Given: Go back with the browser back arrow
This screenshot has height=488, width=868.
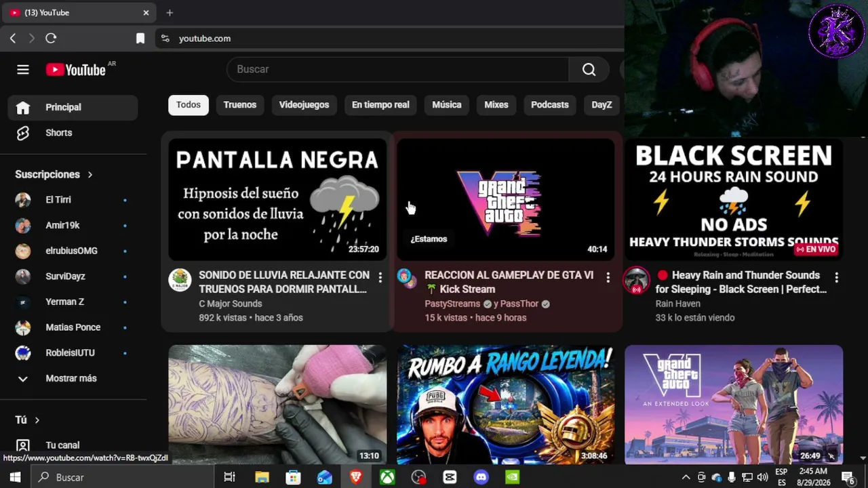Looking at the screenshot, I should click(x=13, y=39).
